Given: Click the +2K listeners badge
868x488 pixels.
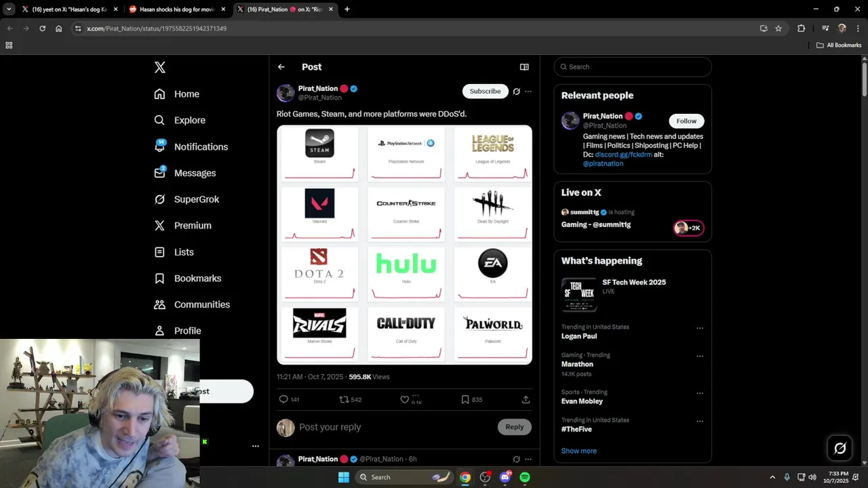Looking at the screenshot, I should tap(688, 228).
